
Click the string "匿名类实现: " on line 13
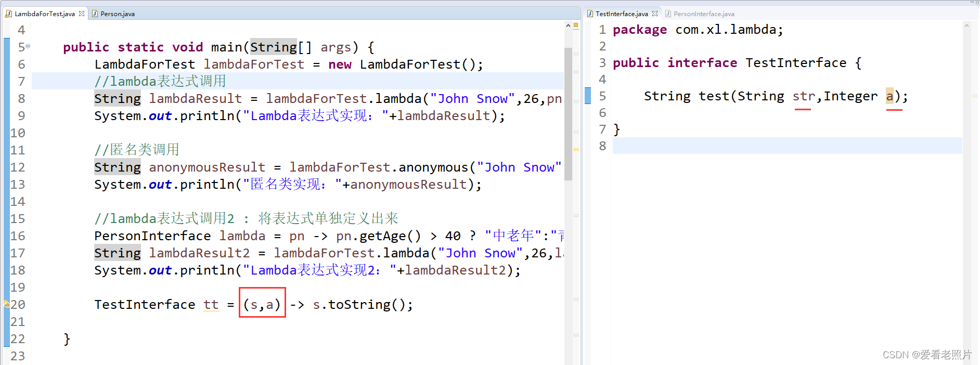pos(293,185)
